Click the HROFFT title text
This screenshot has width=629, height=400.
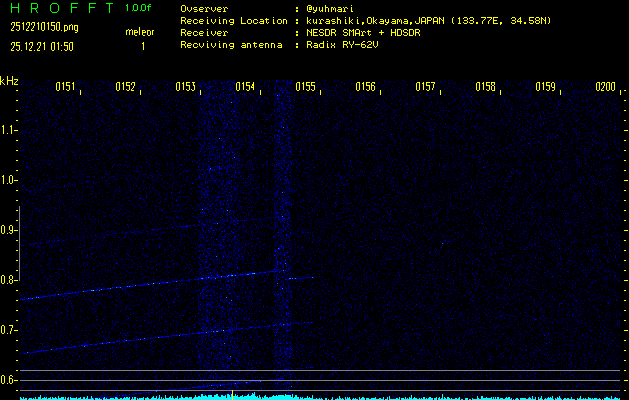pyautogui.click(x=60, y=8)
